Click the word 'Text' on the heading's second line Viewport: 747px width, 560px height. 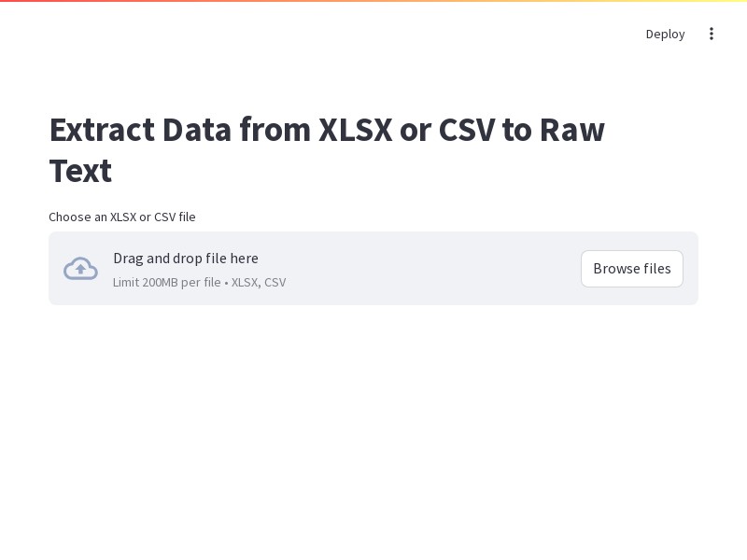[80, 171]
